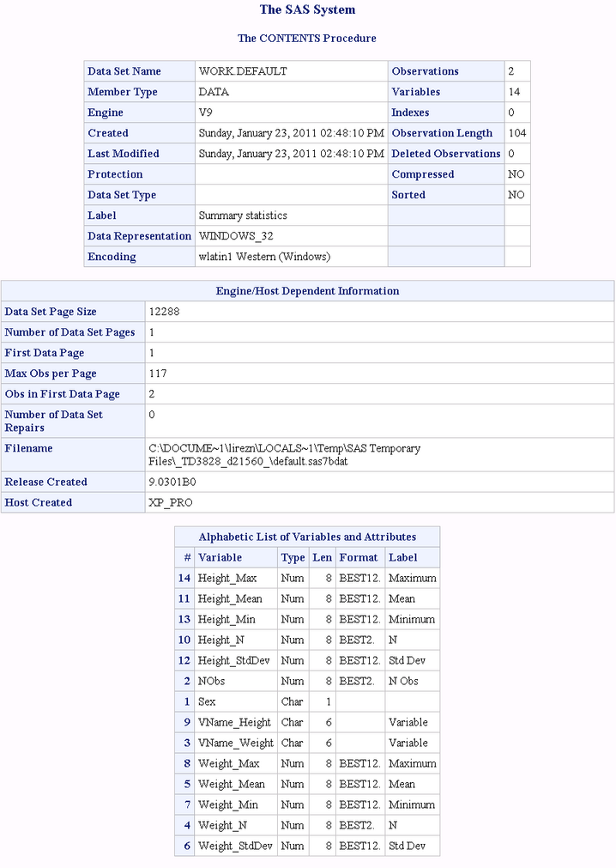The height and width of the screenshot is (868, 616).
Task: Select the Height_StdDev variable cell
Action: point(235,660)
